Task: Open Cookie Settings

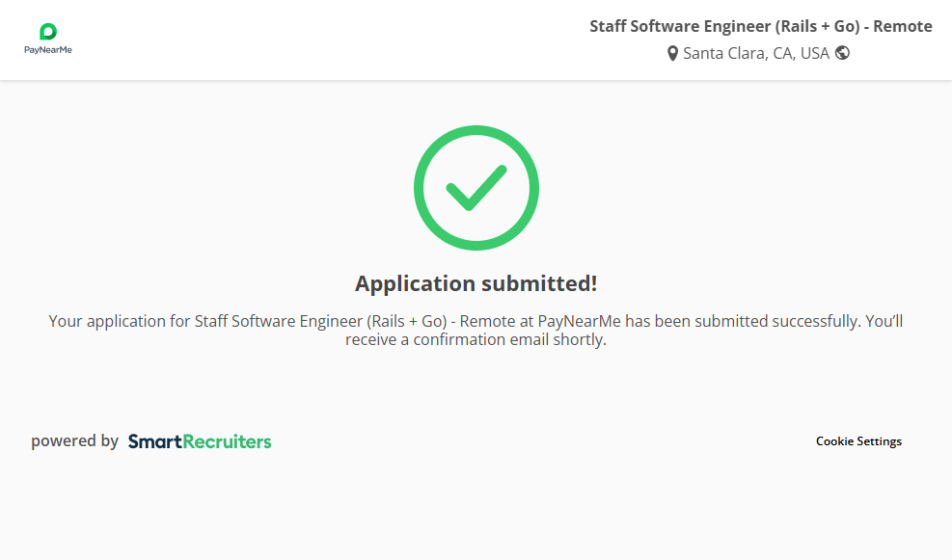Action: click(858, 441)
